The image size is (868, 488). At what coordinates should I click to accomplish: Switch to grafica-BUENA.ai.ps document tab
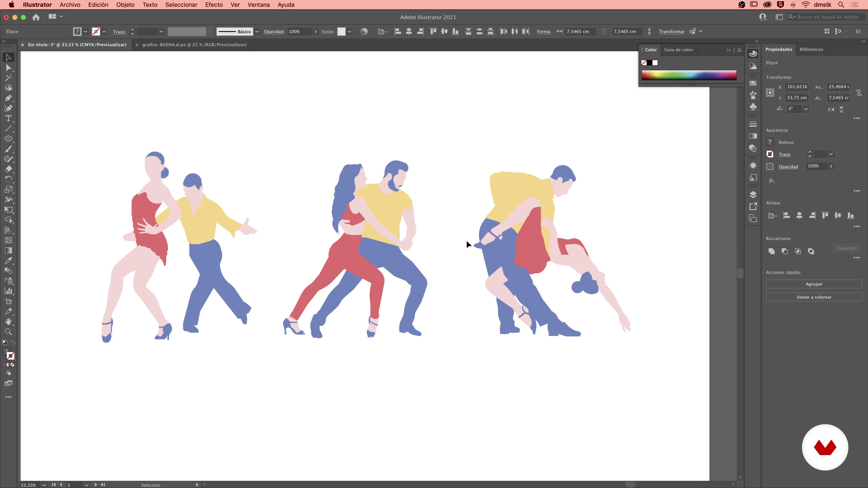(194, 45)
